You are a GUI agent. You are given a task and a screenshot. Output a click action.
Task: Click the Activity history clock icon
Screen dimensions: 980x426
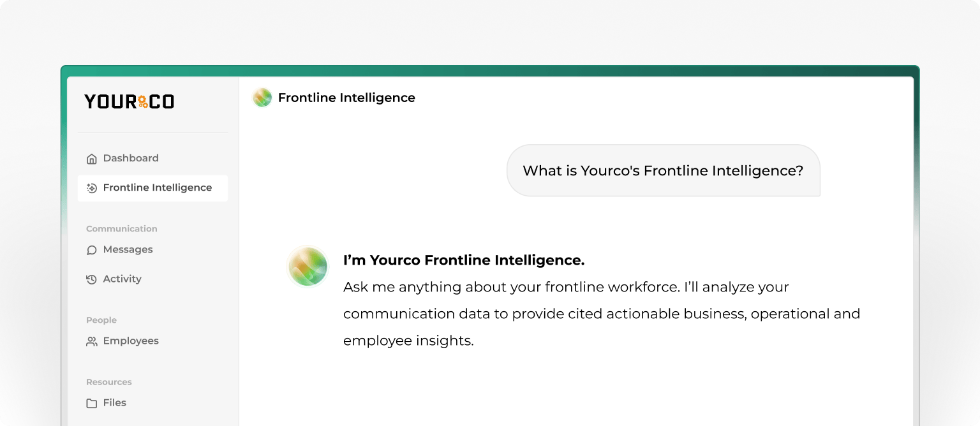[x=92, y=279]
